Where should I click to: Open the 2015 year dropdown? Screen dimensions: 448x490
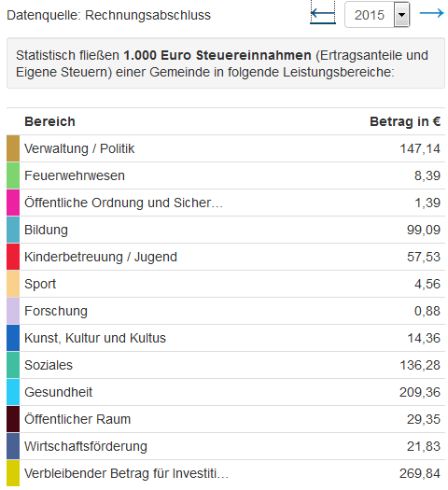pyautogui.click(x=377, y=14)
